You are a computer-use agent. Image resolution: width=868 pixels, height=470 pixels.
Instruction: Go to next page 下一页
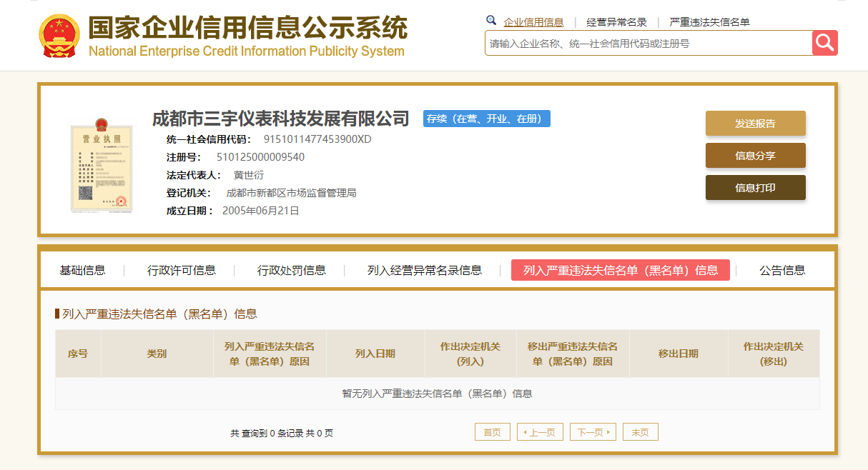[x=593, y=432]
